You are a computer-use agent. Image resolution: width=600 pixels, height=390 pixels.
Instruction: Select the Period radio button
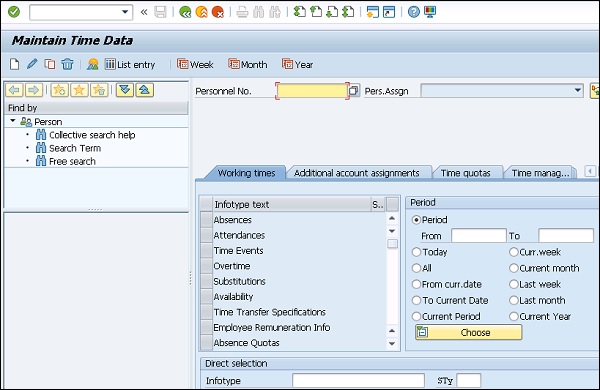click(x=416, y=220)
